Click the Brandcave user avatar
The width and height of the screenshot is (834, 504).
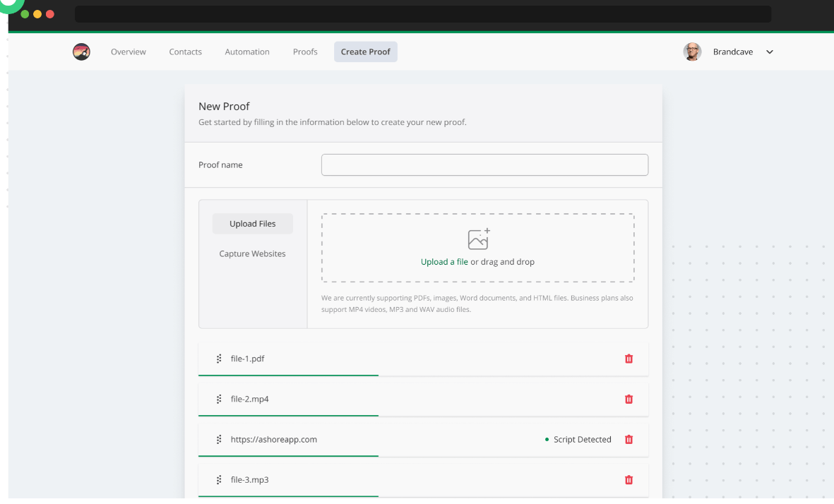(692, 52)
